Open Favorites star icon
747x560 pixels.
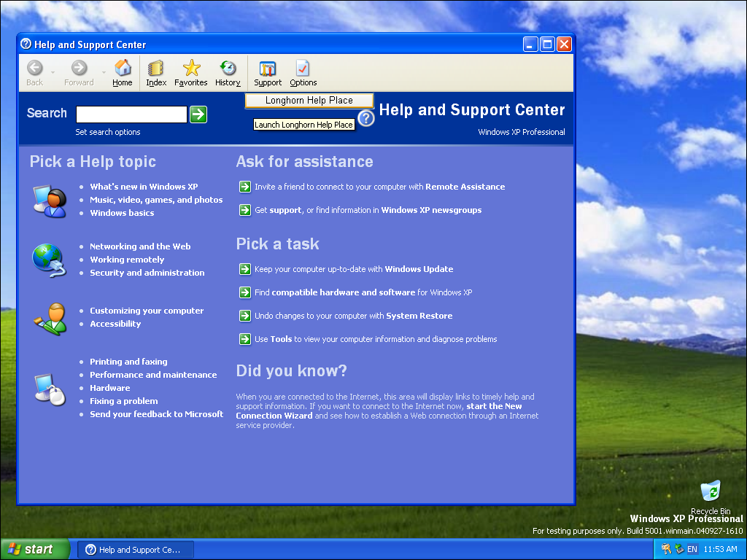coord(192,68)
